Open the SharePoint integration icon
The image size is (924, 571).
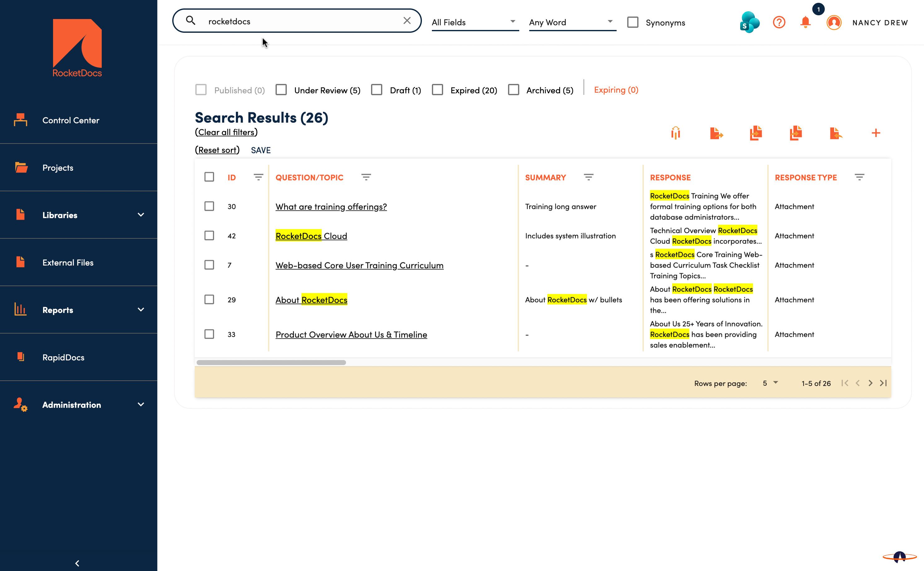coord(749,22)
